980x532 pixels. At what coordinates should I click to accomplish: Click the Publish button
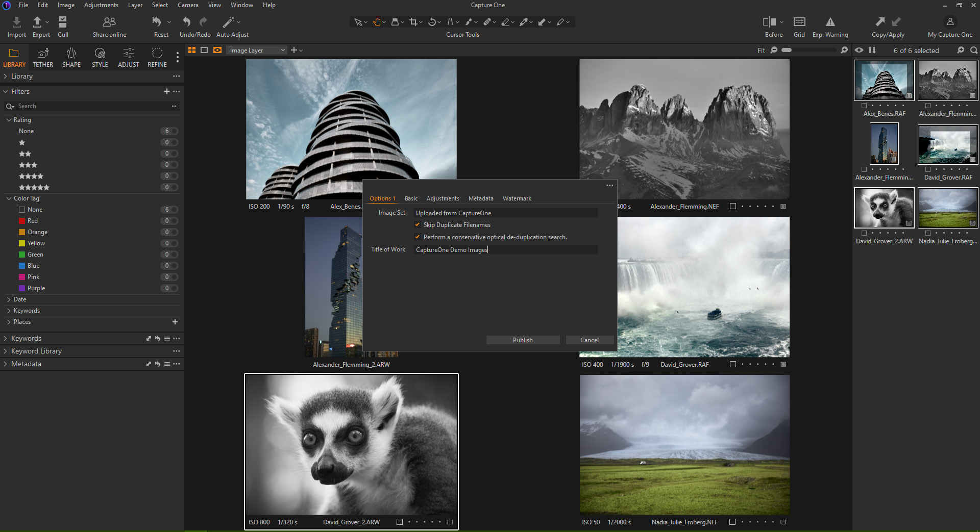(523, 340)
